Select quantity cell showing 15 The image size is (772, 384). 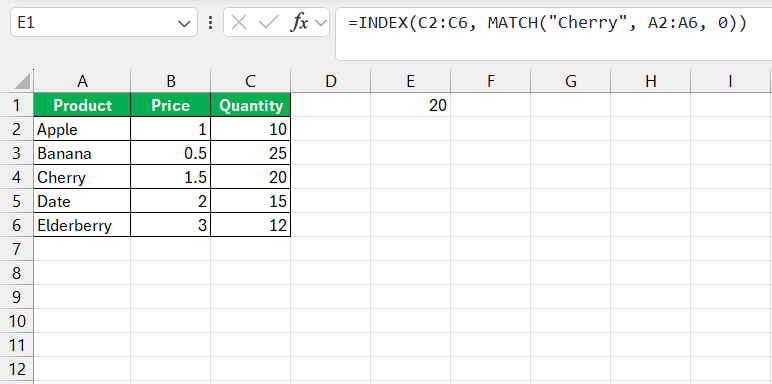pos(251,201)
